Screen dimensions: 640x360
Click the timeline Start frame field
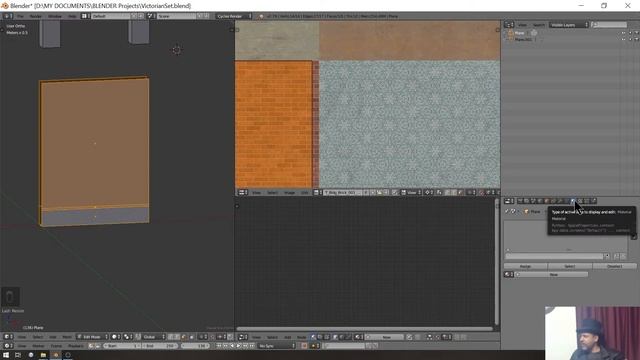click(121, 346)
